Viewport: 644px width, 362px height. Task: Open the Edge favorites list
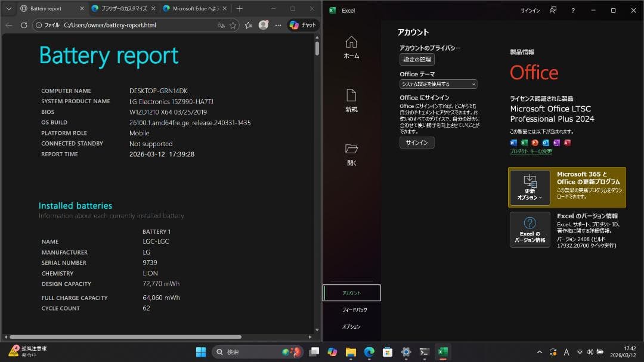pyautogui.click(x=249, y=26)
